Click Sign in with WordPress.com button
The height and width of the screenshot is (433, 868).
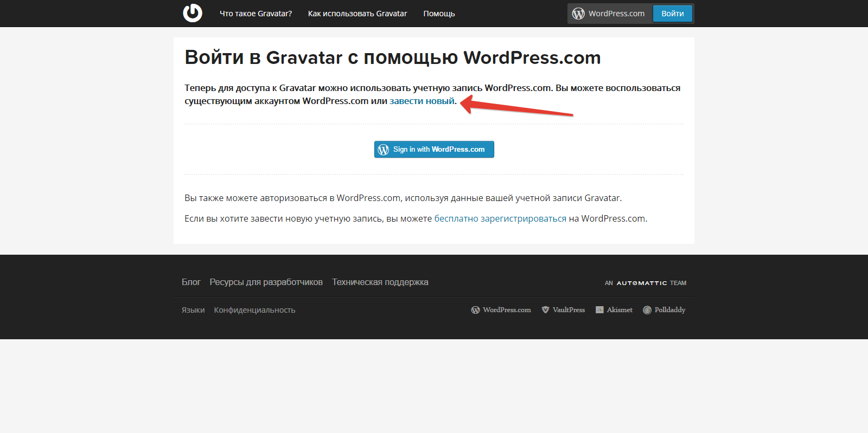[x=434, y=150]
